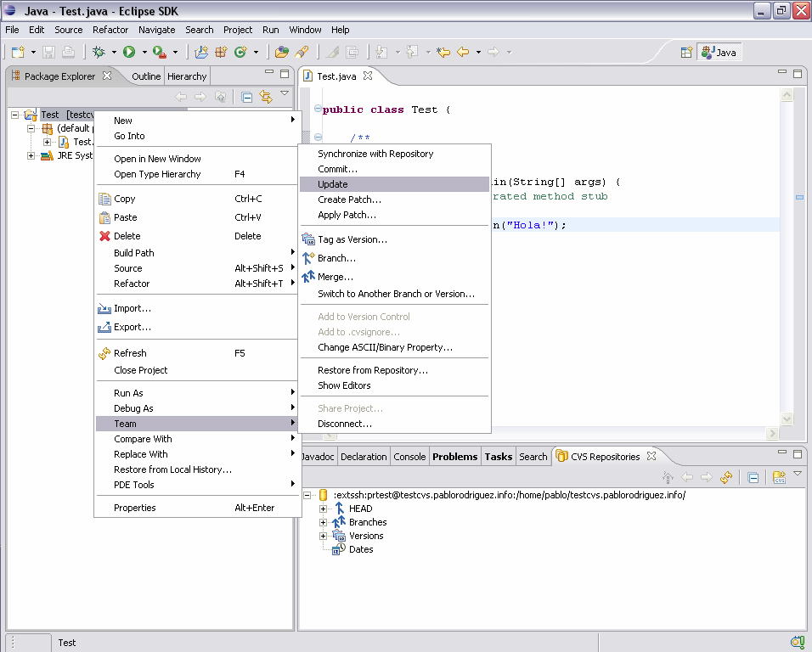The height and width of the screenshot is (652, 812).
Task: Refresh the CVS Repositories view
Action: click(x=726, y=477)
